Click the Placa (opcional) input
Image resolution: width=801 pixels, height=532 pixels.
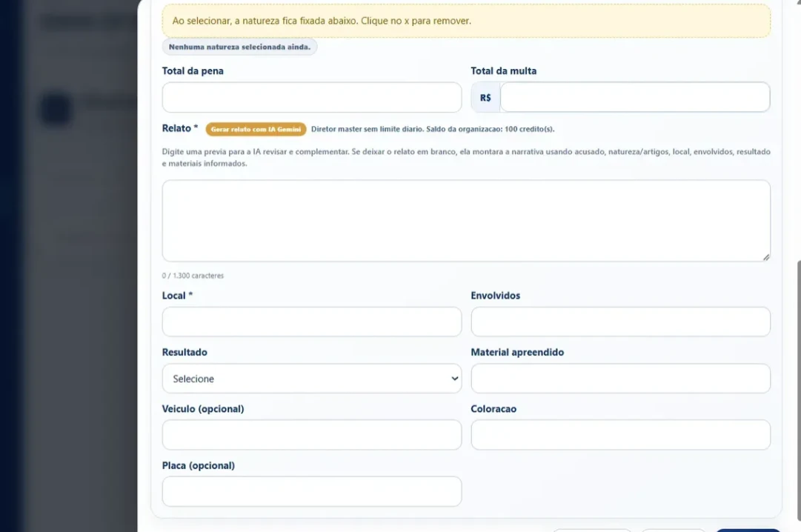(312, 492)
